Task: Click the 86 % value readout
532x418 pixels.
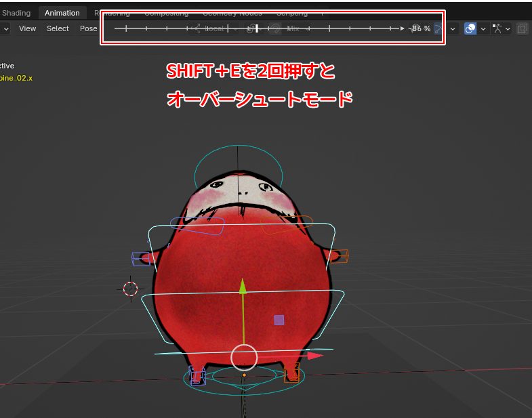Action: click(420, 28)
